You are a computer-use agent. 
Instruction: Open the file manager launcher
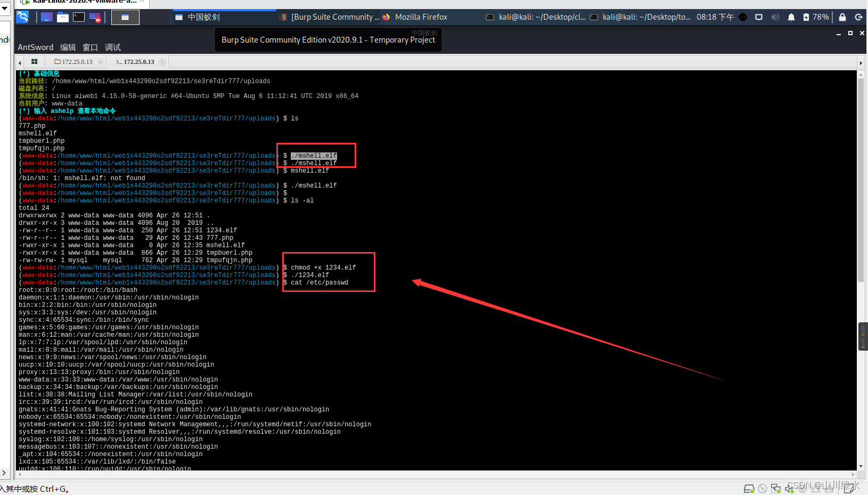click(63, 17)
